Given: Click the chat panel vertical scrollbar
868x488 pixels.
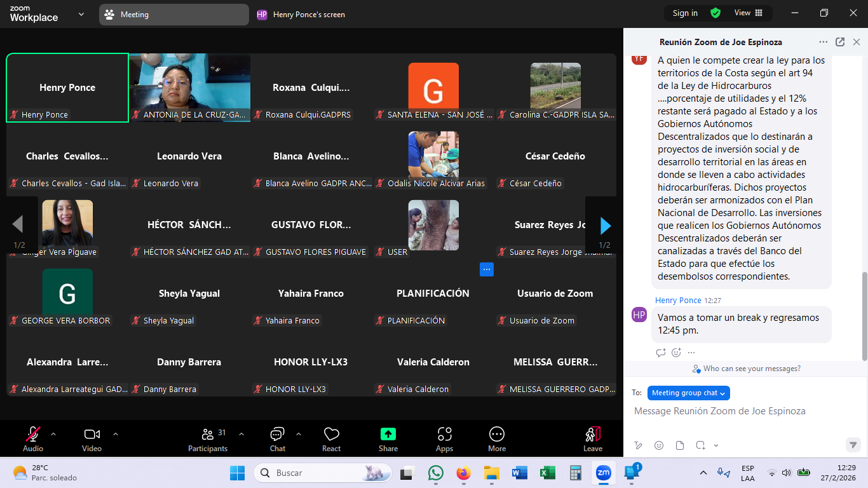Looking at the screenshot, I should [864, 316].
